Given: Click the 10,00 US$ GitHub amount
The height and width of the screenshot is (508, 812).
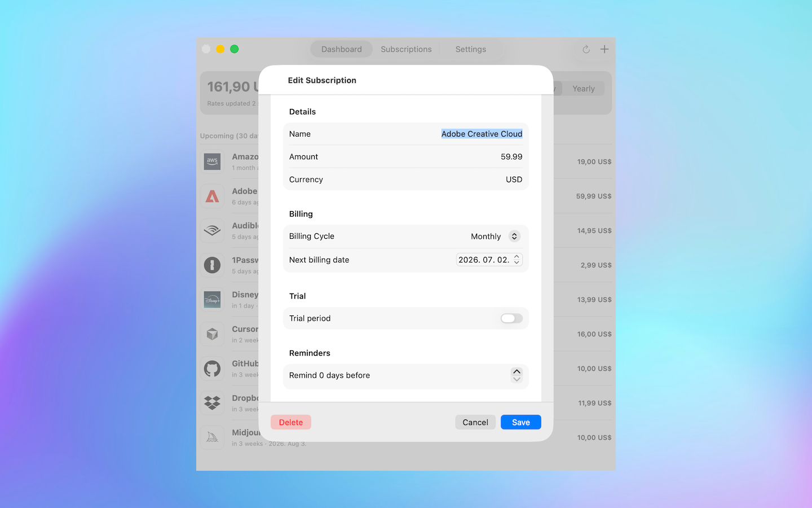Looking at the screenshot, I should pyautogui.click(x=594, y=369).
